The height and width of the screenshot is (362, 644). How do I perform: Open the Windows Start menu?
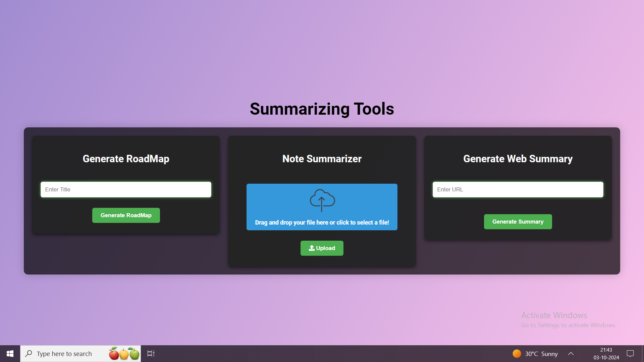pos(10,354)
